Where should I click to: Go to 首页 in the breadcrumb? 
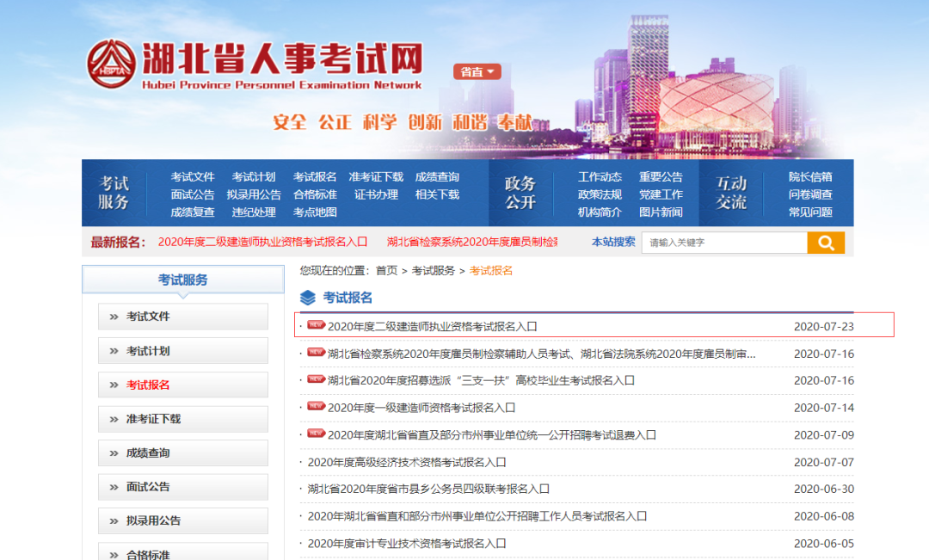tap(386, 271)
